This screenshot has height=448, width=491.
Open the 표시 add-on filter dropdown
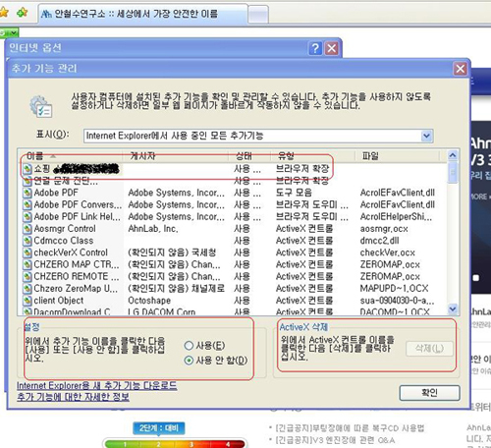click(x=426, y=136)
